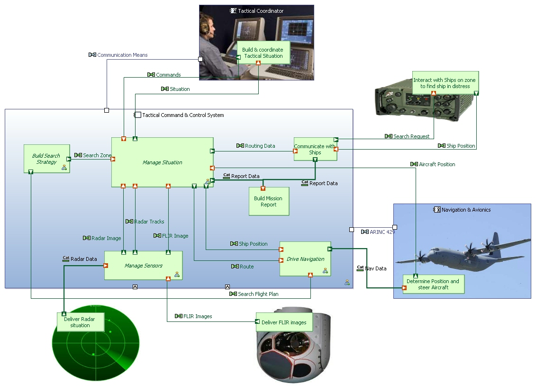Click the Commands exchange icon
Screen dimensions: 536x392
pos(151,74)
